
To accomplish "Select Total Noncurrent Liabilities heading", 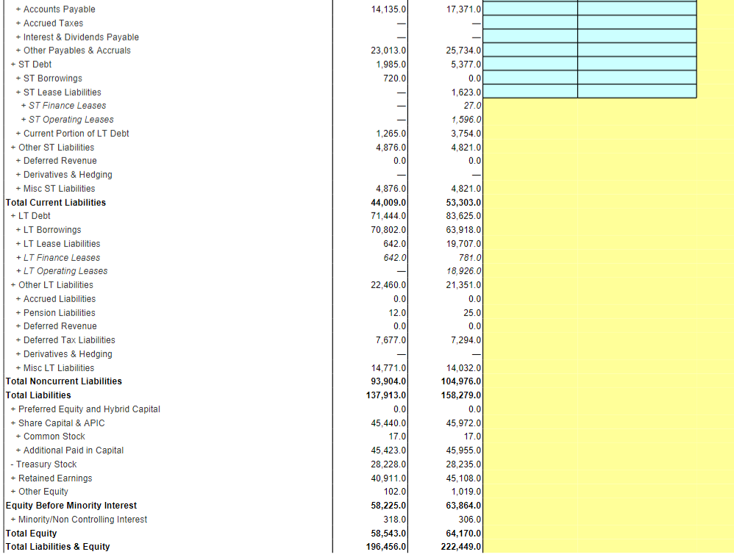I will tap(64, 381).
